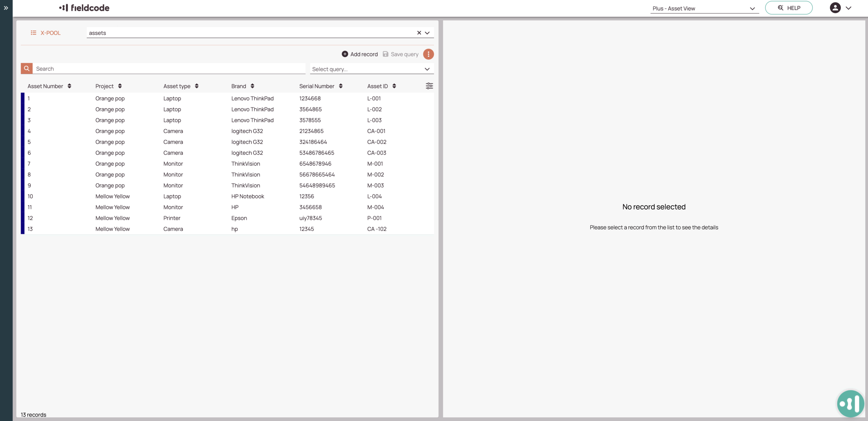Sort by Brand column

tap(252, 86)
